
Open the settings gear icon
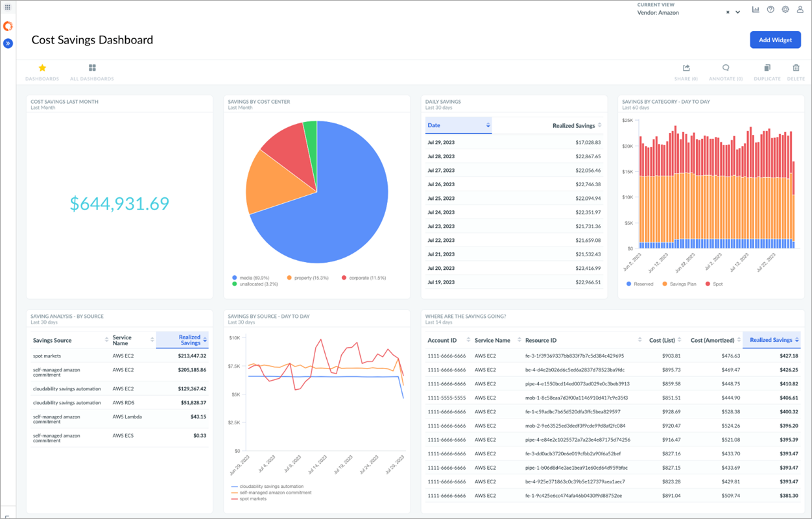click(785, 9)
